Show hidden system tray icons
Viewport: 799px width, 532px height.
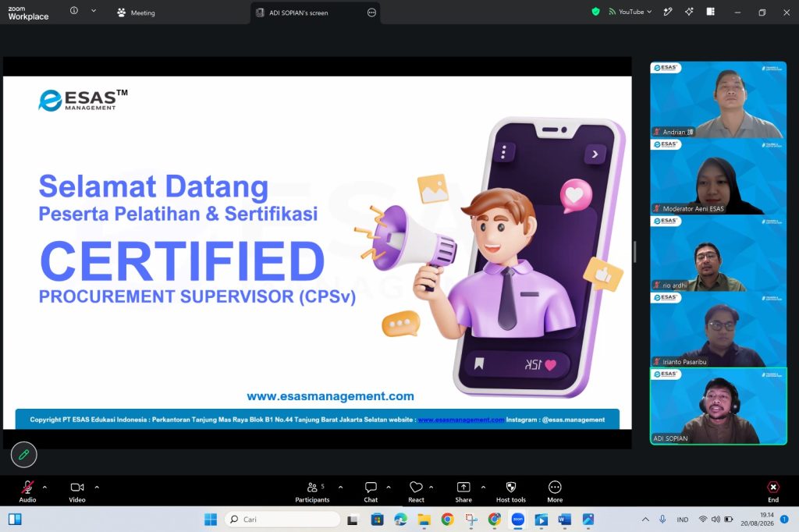coord(645,520)
